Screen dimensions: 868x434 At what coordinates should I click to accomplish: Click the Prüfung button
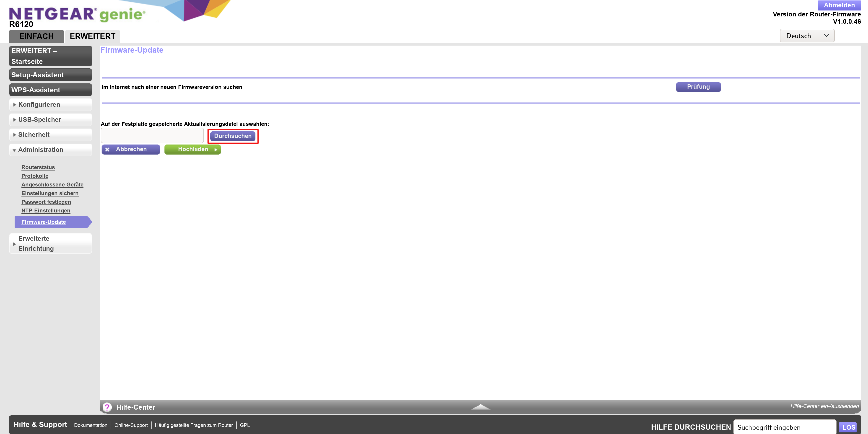(x=698, y=87)
